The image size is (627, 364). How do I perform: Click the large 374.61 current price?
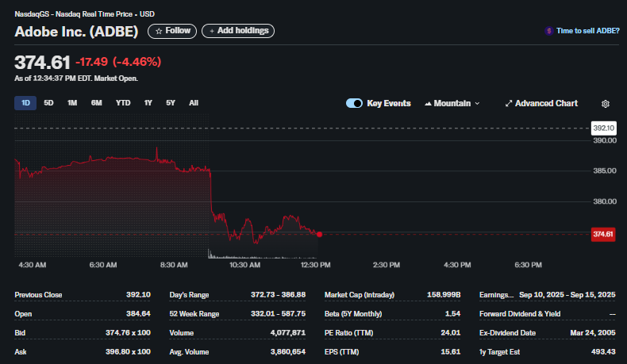point(42,63)
